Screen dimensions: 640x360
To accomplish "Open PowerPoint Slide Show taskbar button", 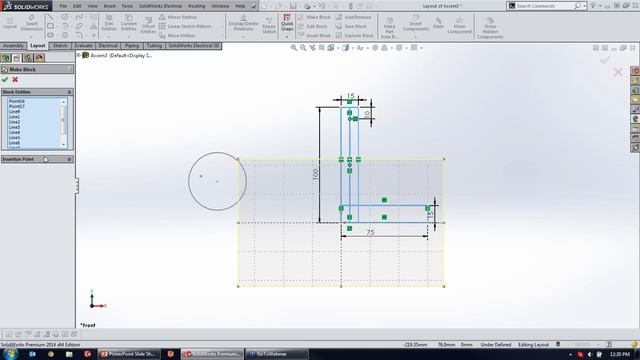I will 129,354.
